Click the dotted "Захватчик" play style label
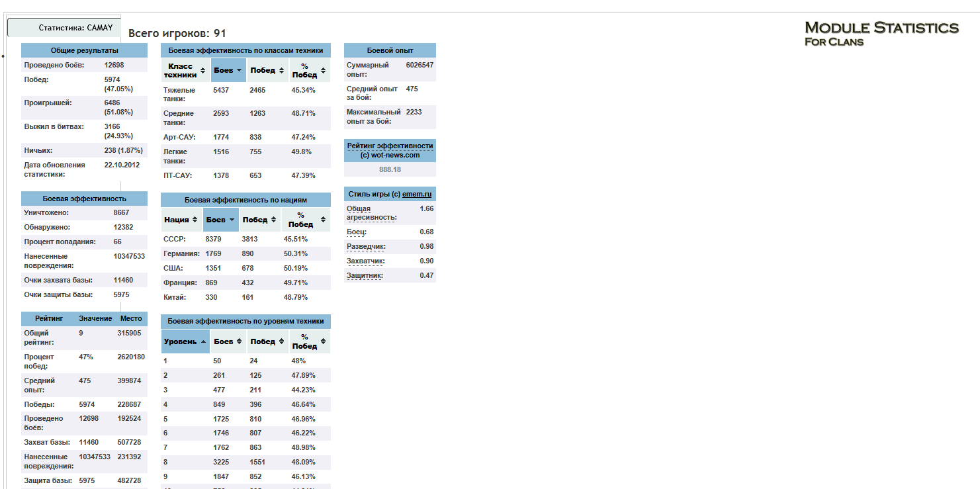This screenshot has height=489, width=980. click(365, 261)
